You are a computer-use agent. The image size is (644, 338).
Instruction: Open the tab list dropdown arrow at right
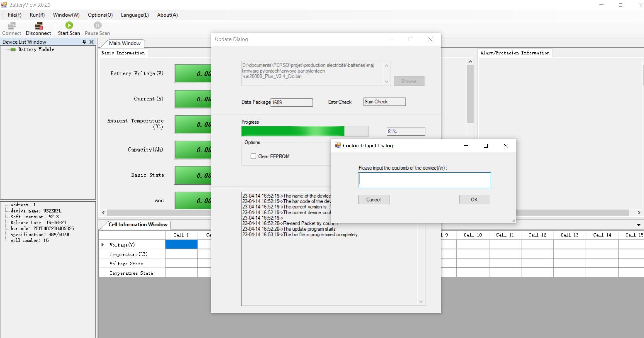pos(638,225)
